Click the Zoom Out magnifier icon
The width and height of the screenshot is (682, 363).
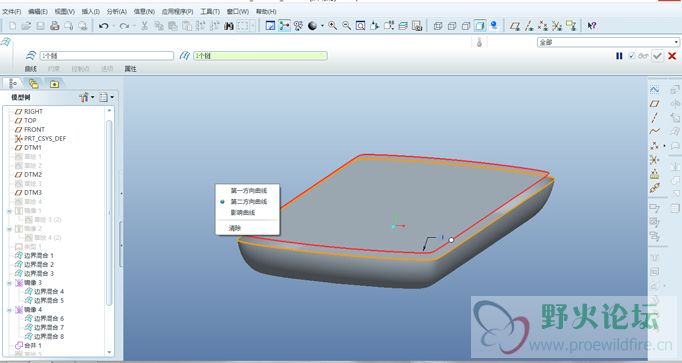coord(347,26)
